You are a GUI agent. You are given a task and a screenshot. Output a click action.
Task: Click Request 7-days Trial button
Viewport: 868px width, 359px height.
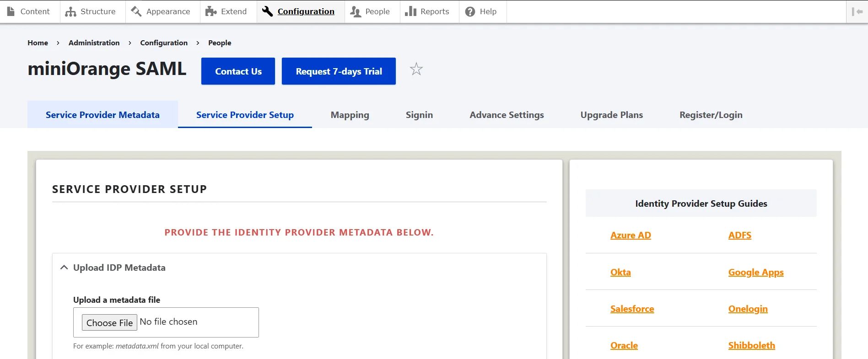point(339,71)
